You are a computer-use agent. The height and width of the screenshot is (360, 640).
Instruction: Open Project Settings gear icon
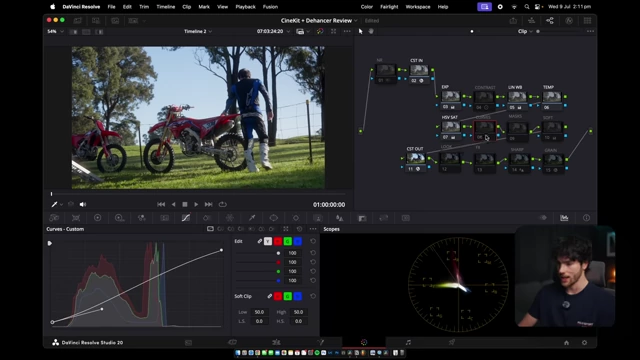tap(584, 343)
